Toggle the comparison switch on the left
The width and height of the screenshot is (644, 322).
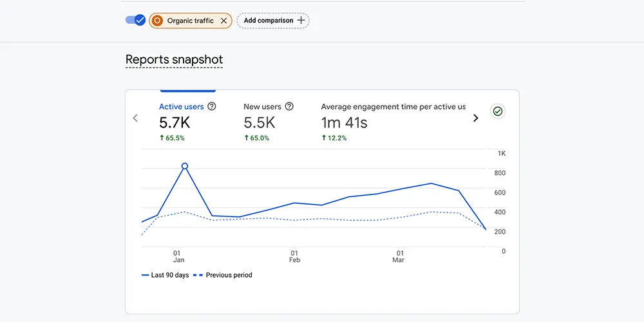pos(135,20)
